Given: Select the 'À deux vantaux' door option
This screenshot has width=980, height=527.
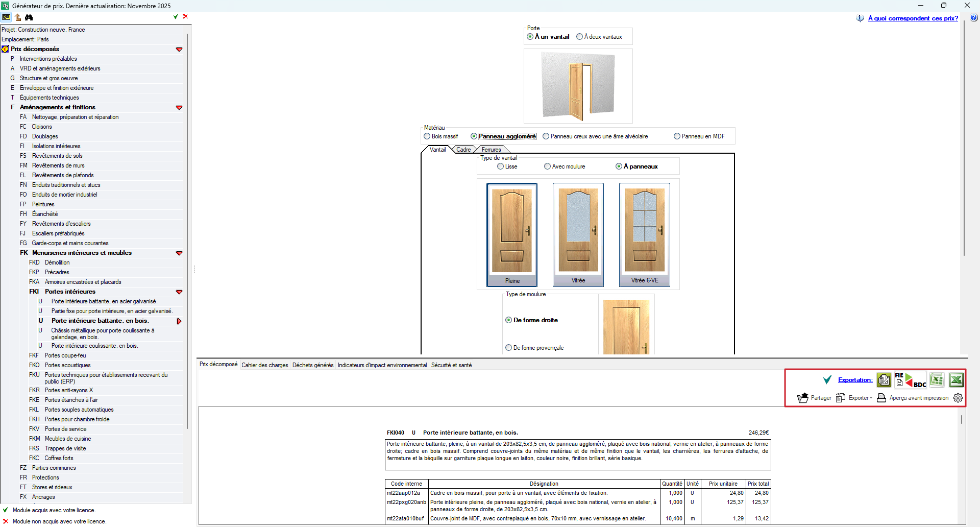Looking at the screenshot, I should [599, 37].
